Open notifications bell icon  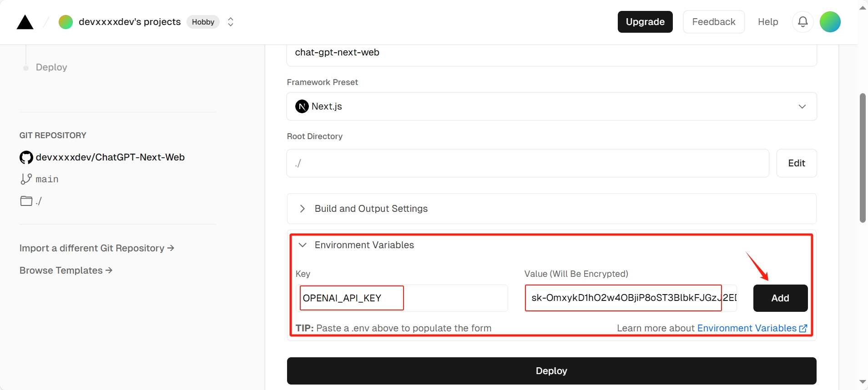(x=803, y=22)
